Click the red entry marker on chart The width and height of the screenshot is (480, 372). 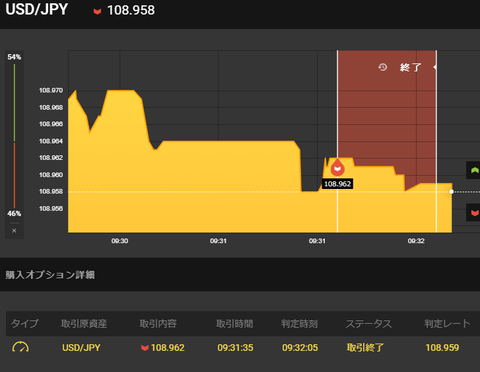point(337,168)
